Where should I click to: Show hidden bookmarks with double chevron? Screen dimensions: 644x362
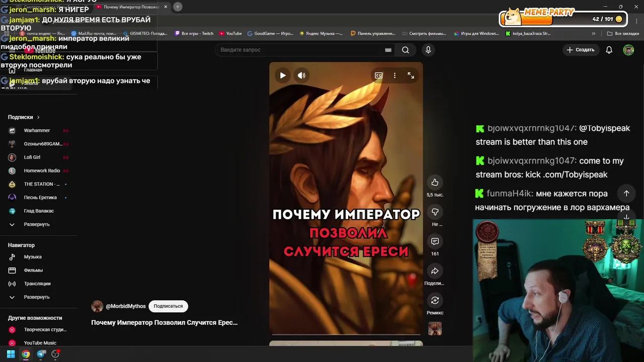[594, 34]
